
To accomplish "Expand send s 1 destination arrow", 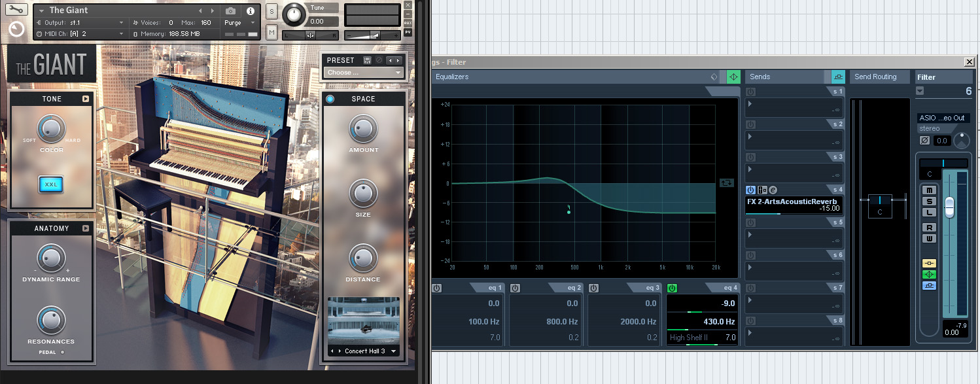I will pyautogui.click(x=750, y=103).
